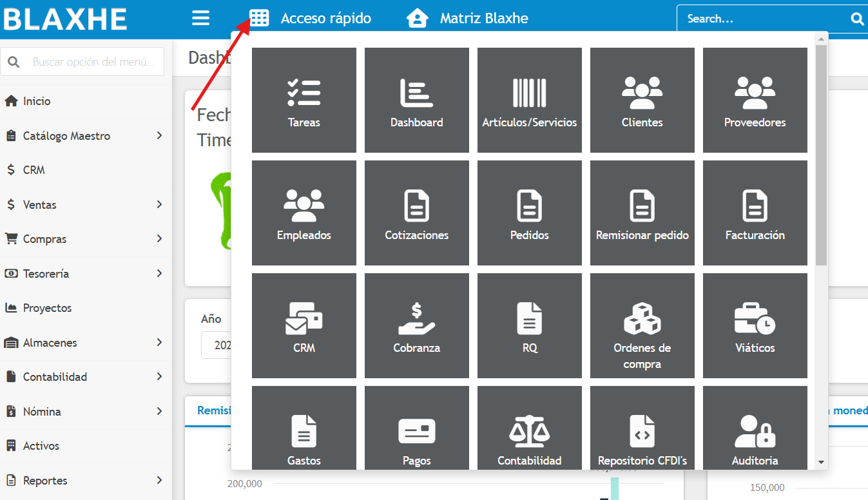Click the Acceso rápido label

326,19
